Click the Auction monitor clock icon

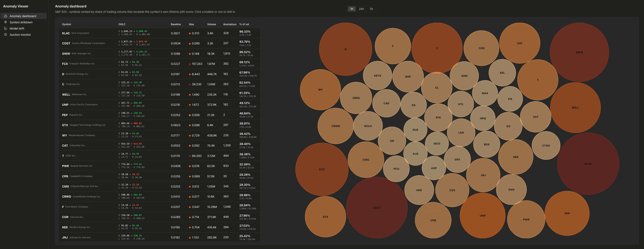[6, 35]
